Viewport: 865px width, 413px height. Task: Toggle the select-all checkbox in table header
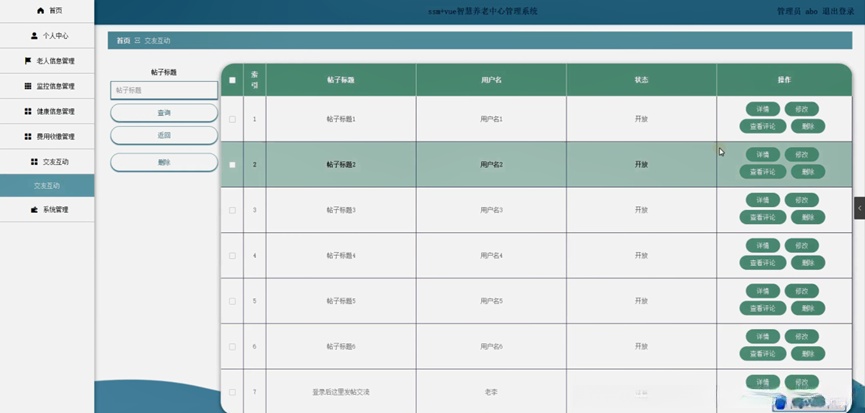(x=233, y=80)
